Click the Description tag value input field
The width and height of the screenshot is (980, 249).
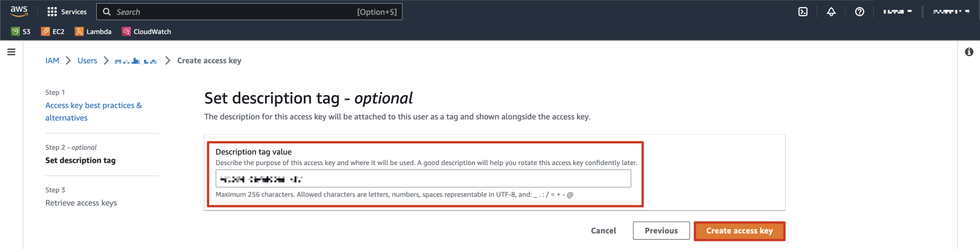coord(423,178)
